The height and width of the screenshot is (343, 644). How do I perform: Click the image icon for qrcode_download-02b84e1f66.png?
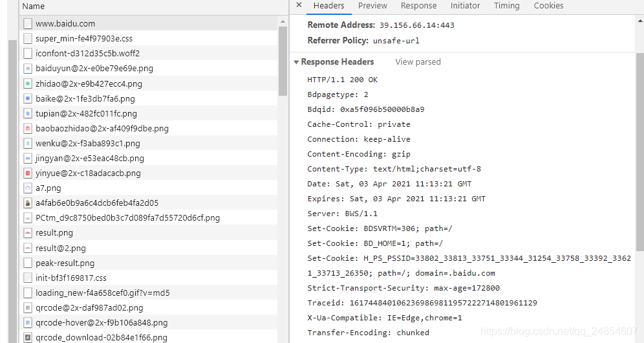point(28,338)
